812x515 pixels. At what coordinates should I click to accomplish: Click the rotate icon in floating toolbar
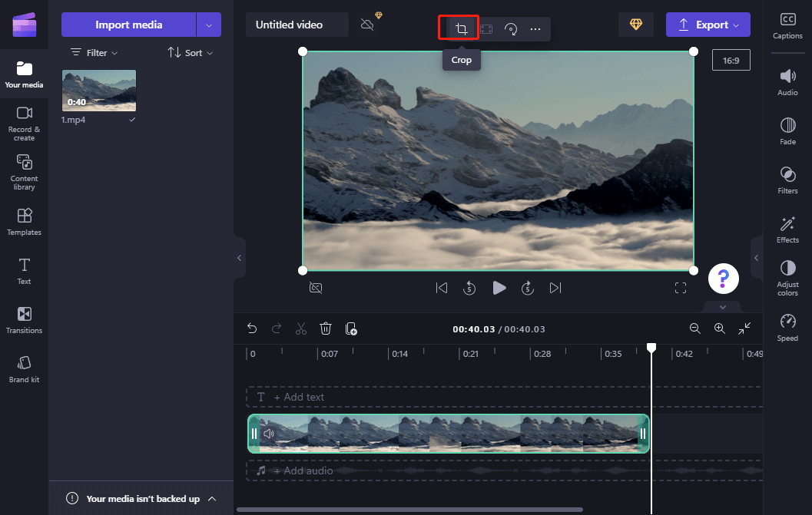511,29
